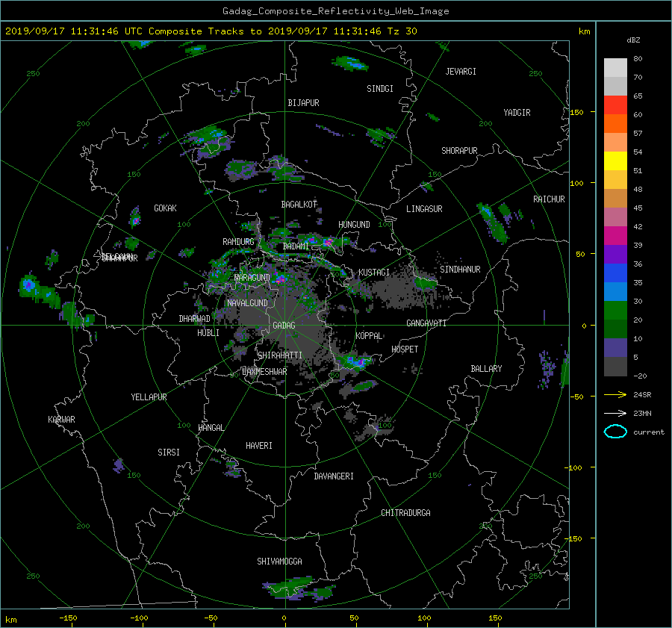Click the yellow 51 dBZ color swatch
Image resolution: width=672 pixels, height=628 pixels.
[615, 161]
